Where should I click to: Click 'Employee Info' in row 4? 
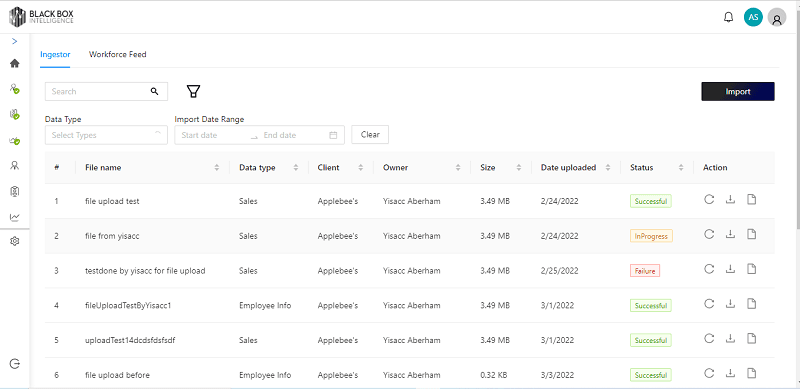click(265, 306)
